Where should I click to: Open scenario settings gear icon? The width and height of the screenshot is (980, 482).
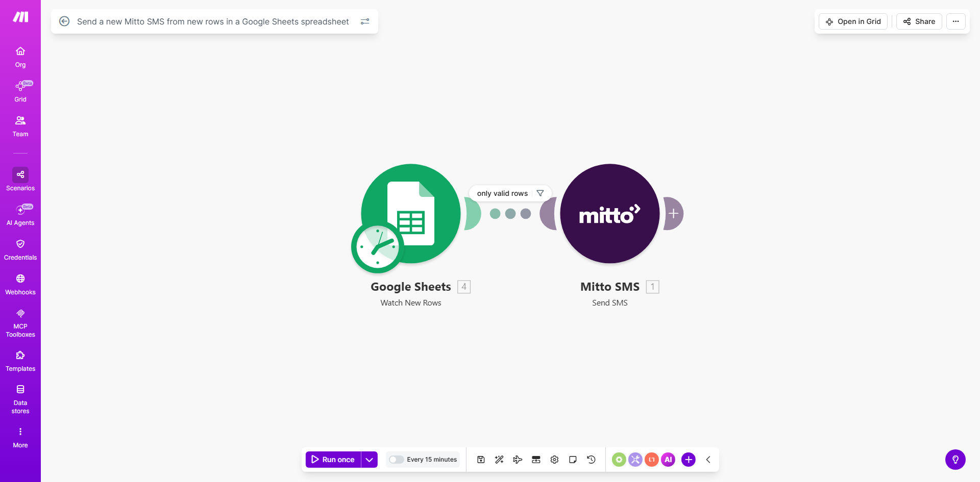point(554,460)
